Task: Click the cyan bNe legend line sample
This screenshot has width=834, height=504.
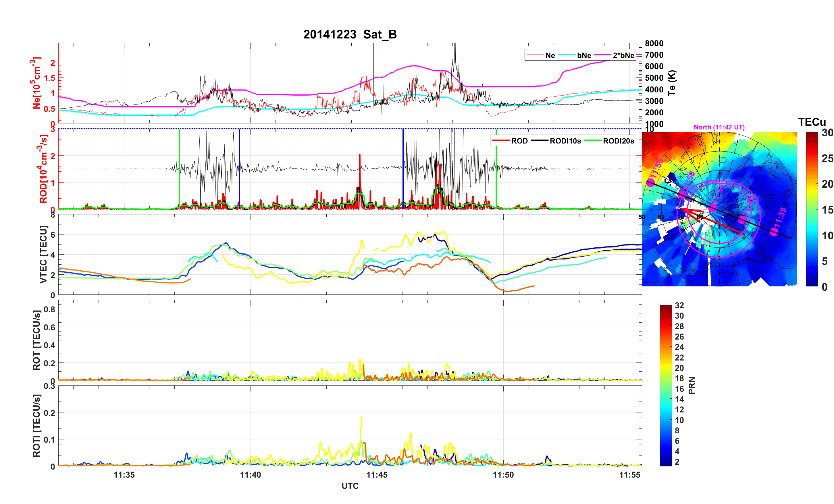Action: click(567, 55)
